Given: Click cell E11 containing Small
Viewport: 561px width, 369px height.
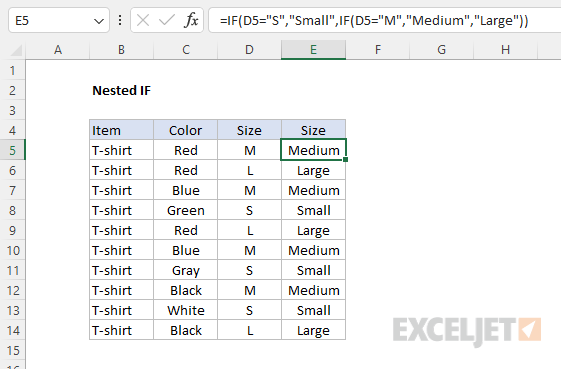Looking at the screenshot, I should coord(313,271).
